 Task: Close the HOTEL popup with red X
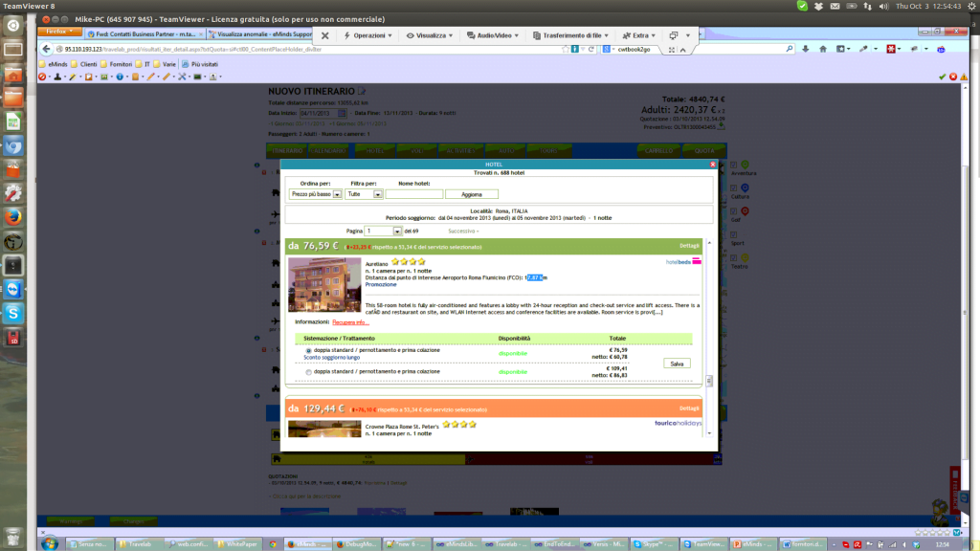point(712,165)
